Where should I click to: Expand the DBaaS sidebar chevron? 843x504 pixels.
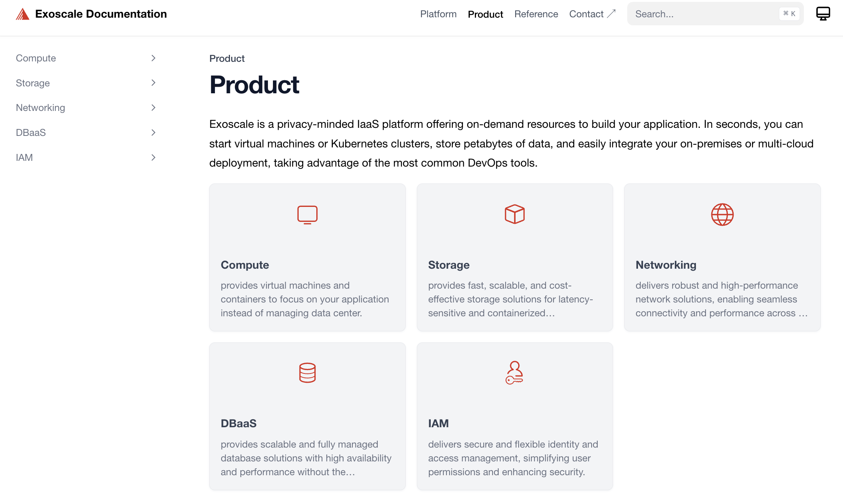[153, 133]
